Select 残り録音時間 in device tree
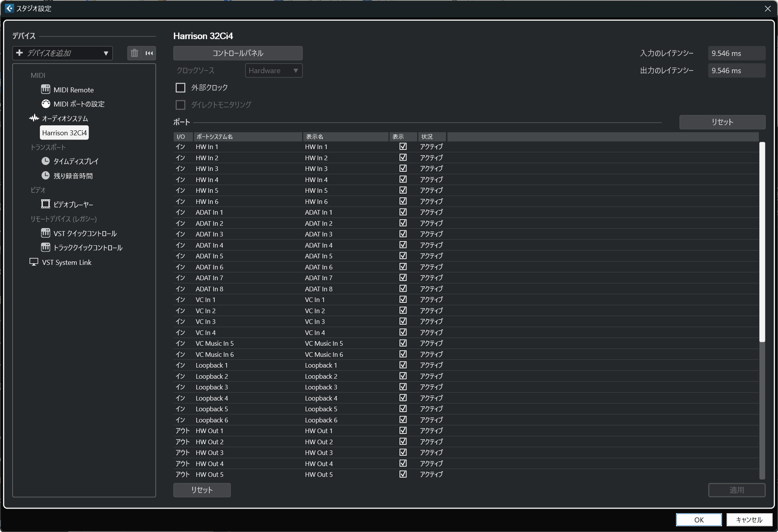Image resolution: width=778 pixels, height=532 pixels. click(x=73, y=176)
